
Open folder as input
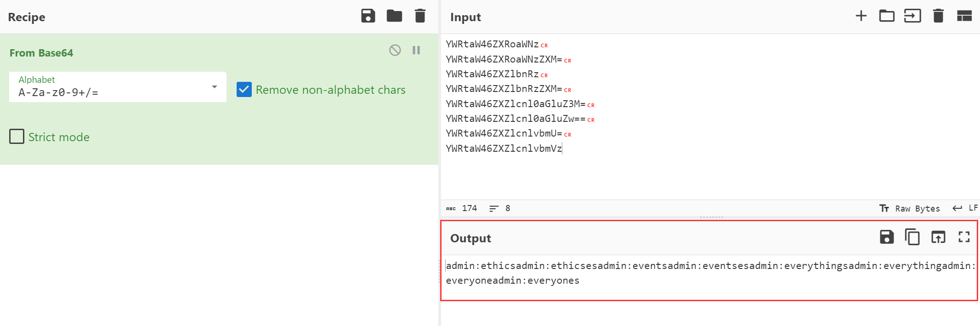coord(887,16)
